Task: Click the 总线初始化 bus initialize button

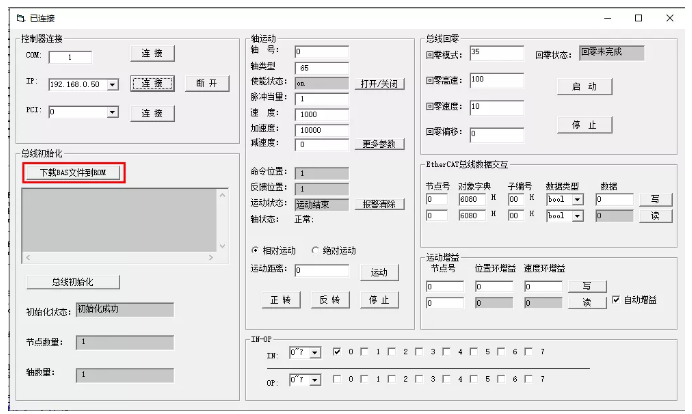Action: coord(73,282)
